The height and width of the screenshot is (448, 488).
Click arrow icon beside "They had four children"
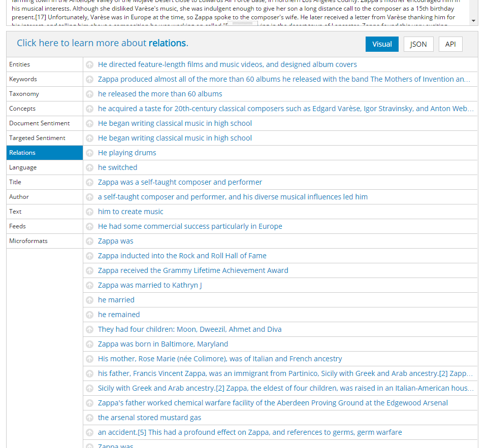click(90, 330)
